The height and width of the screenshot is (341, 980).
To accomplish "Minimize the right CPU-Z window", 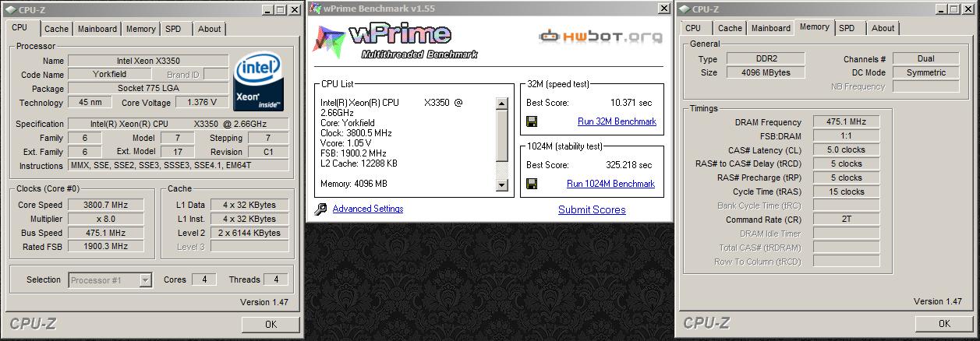I will [x=943, y=9].
